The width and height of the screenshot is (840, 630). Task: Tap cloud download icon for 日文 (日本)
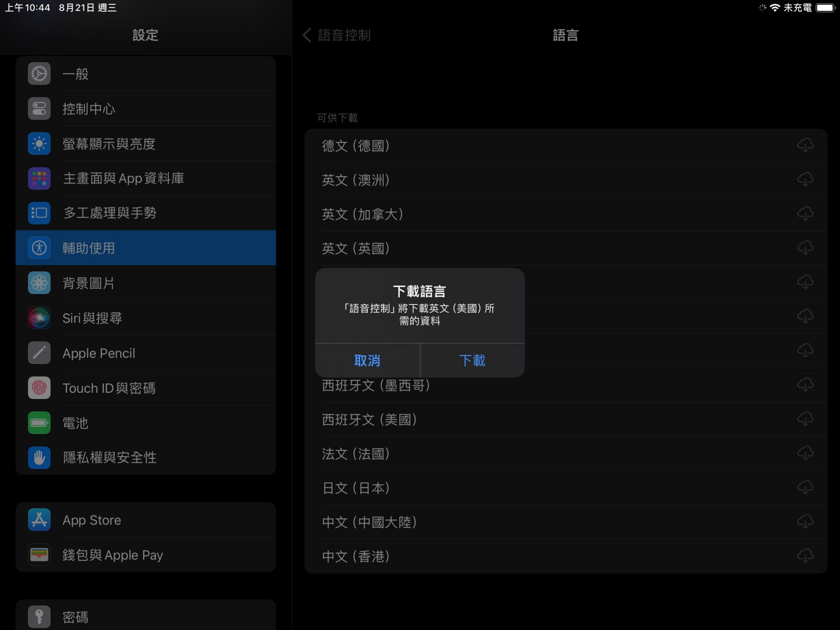[x=805, y=487]
